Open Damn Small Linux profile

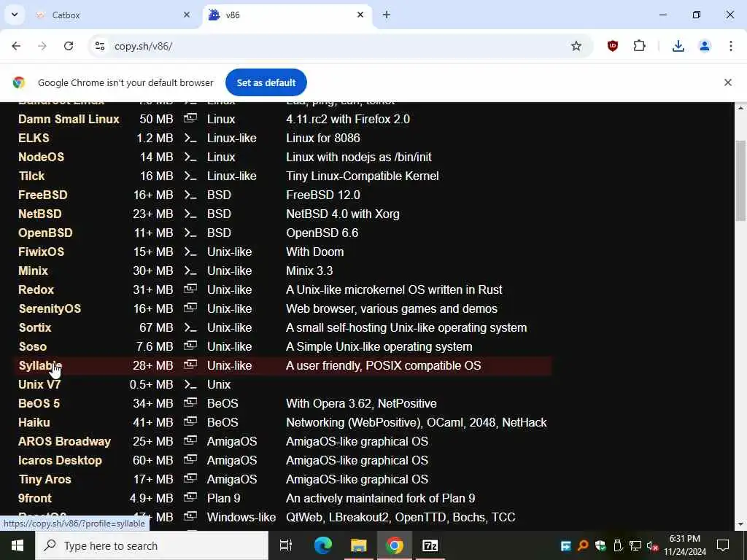click(x=69, y=119)
